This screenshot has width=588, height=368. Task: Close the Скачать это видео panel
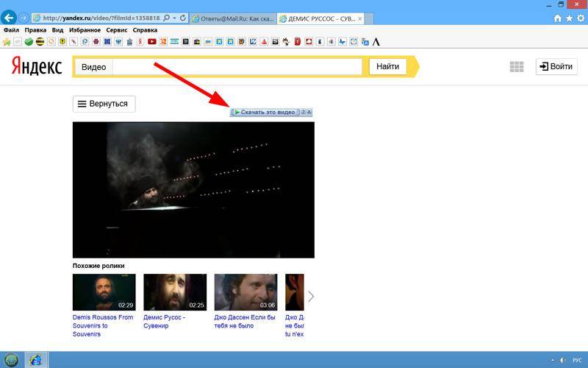[x=309, y=112]
